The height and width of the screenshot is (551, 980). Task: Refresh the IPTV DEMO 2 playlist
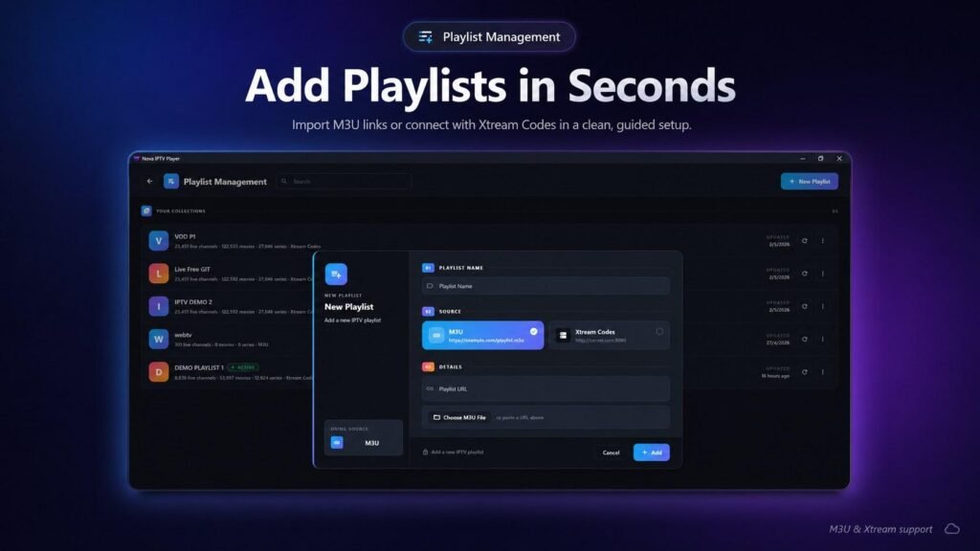tap(804, 306)
